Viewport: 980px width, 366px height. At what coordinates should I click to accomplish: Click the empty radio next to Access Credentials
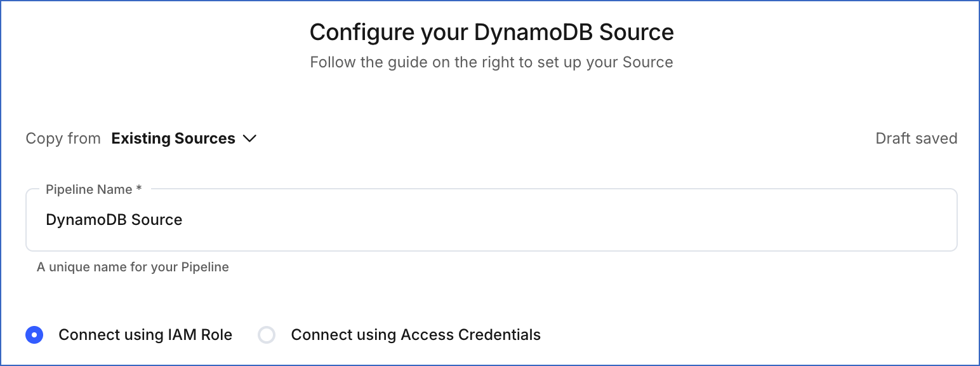point(267,334)
